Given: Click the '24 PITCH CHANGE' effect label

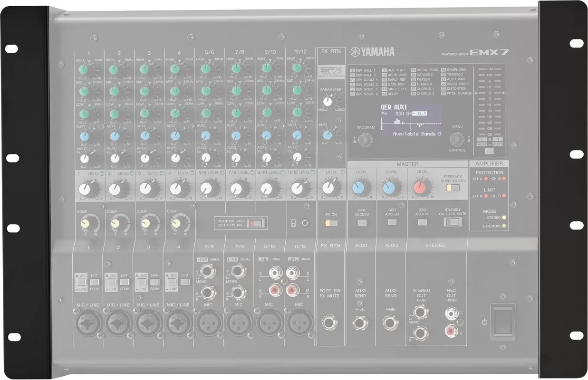Looking at the screenshot, I should coord(456,94).
